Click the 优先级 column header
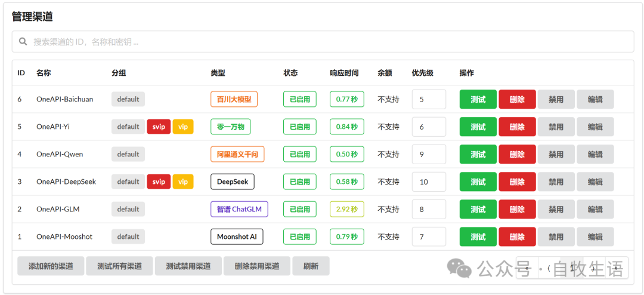 pos(423,73)
